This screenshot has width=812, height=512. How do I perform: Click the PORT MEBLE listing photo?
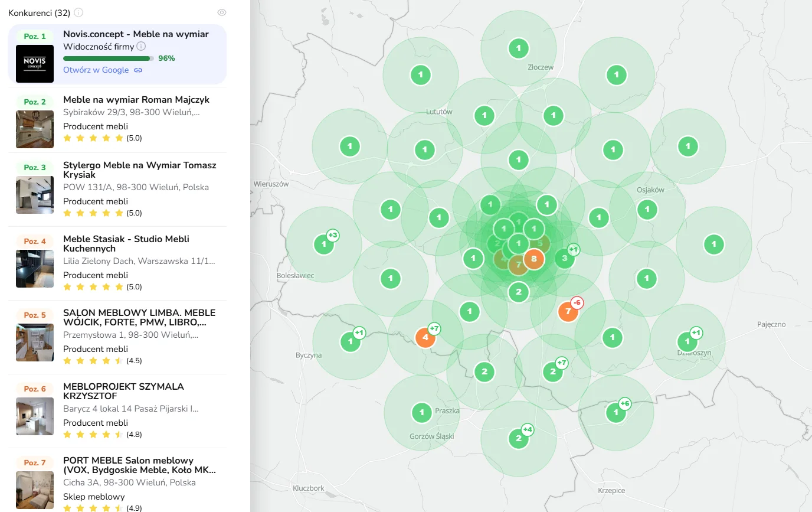(35, 490)
